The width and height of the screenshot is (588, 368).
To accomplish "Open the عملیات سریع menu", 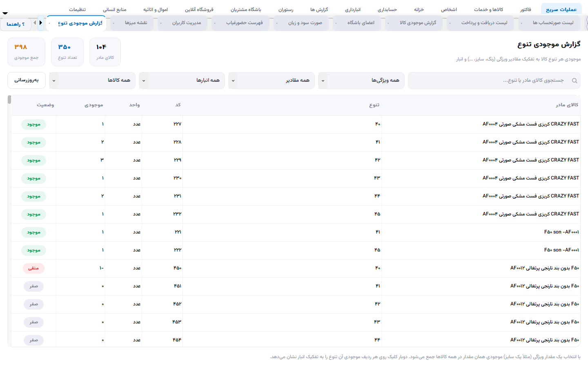I will pos(561,9).
